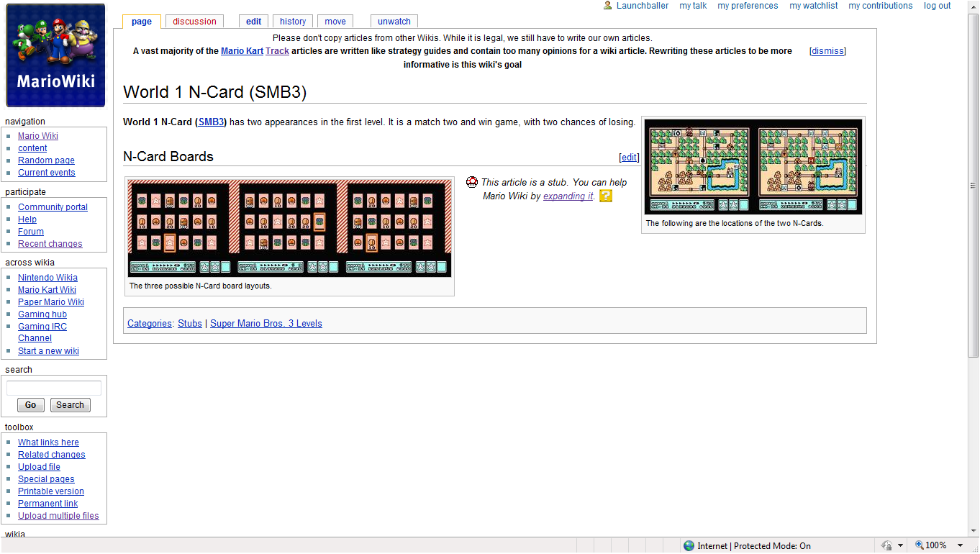Select the move tab
Screen dimensions: 980x554
tap(335, 22)
